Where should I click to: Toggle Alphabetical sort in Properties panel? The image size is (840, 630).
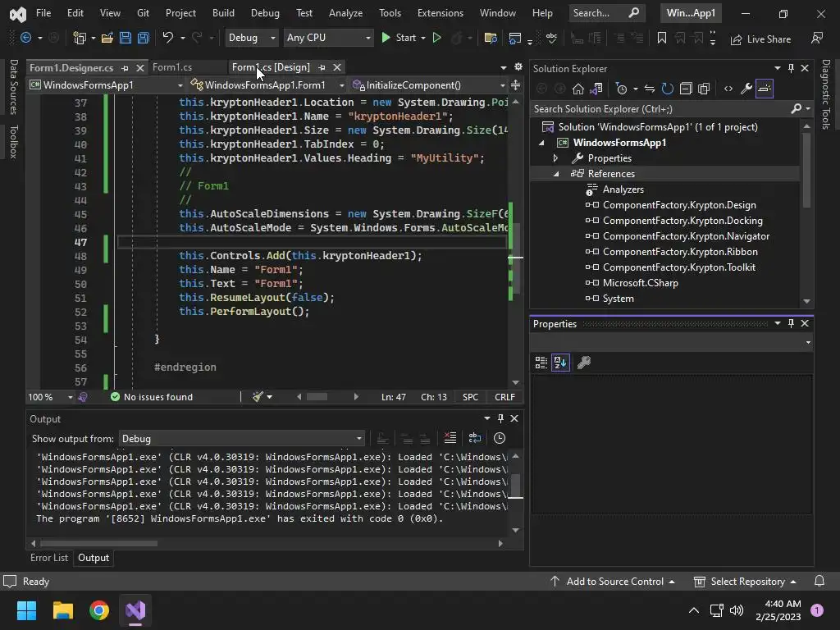pos(560,363)
